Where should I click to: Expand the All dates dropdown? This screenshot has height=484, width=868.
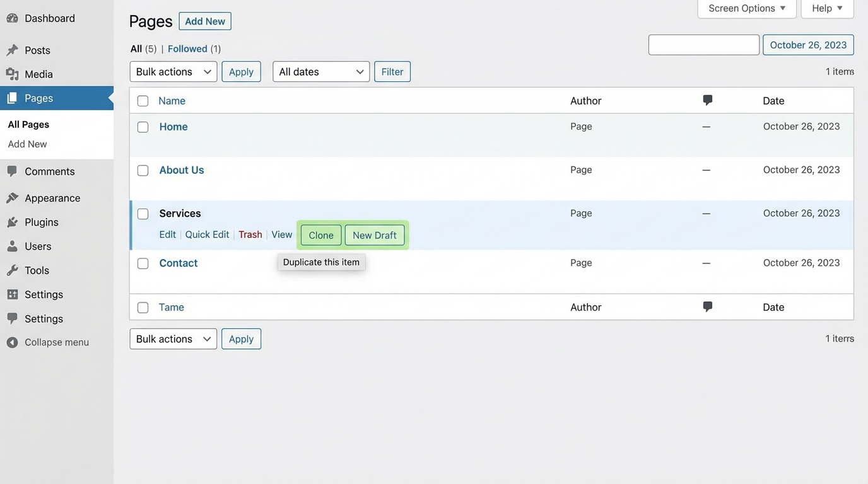coord(320,71)
